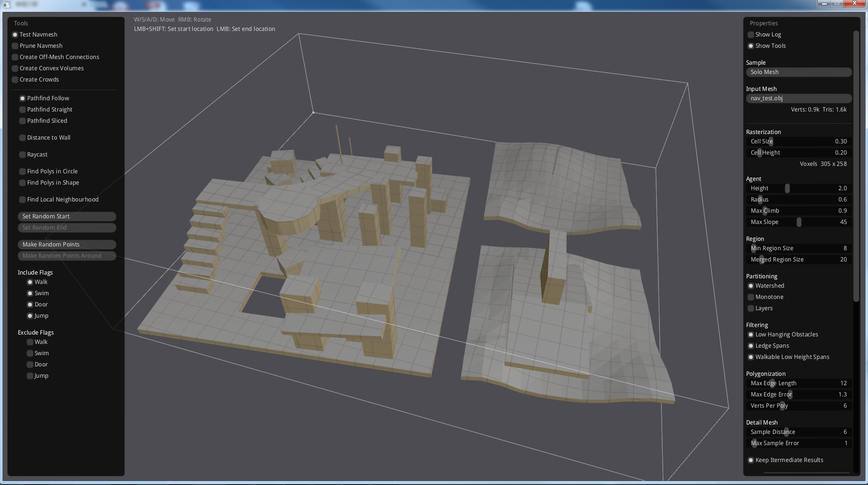Open the nav_test.obj input mesh selector

click(798, 98)
